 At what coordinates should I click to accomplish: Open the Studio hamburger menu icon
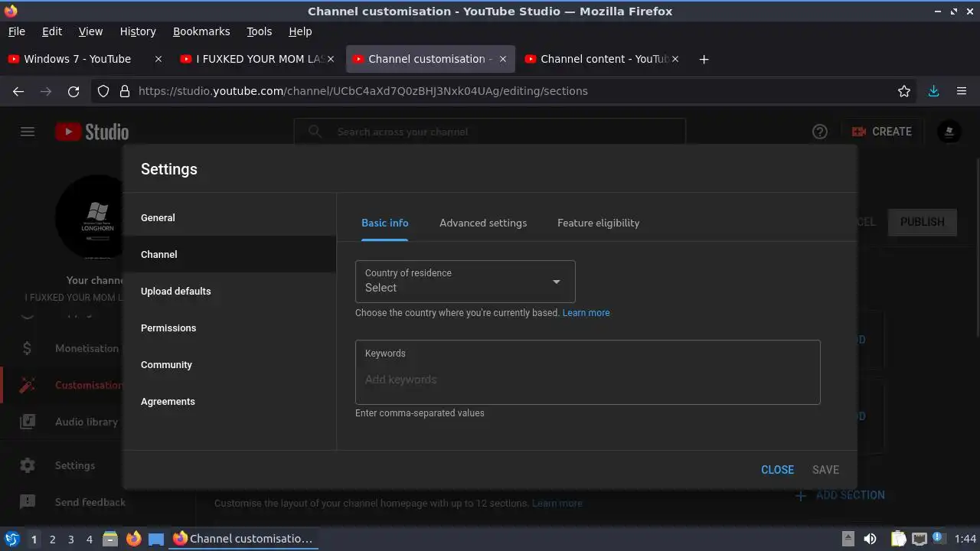tap(28, 132)
